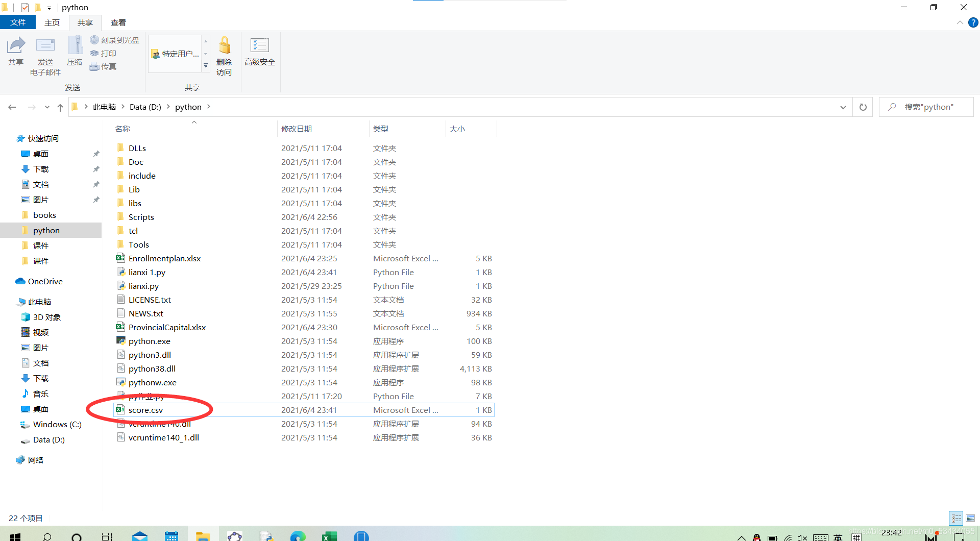Open the File tab
The image size is (980, 541).
point(18,22)
